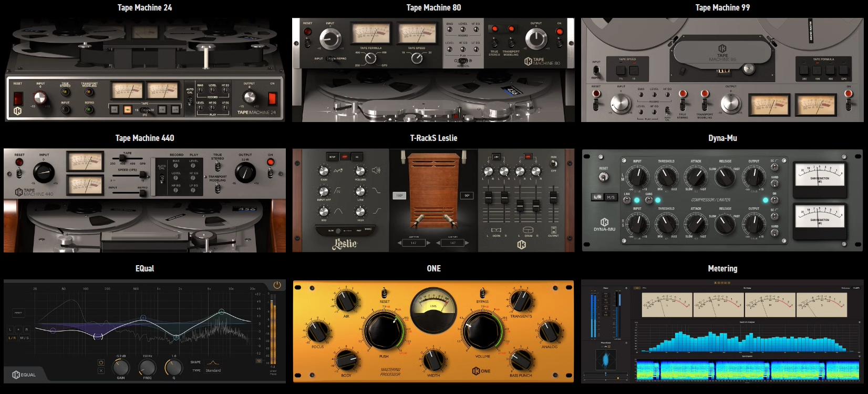The image size is (868, 394).
Task: Toggle True Stereo on Tape Machine 24
Action: tap(66, 93)
